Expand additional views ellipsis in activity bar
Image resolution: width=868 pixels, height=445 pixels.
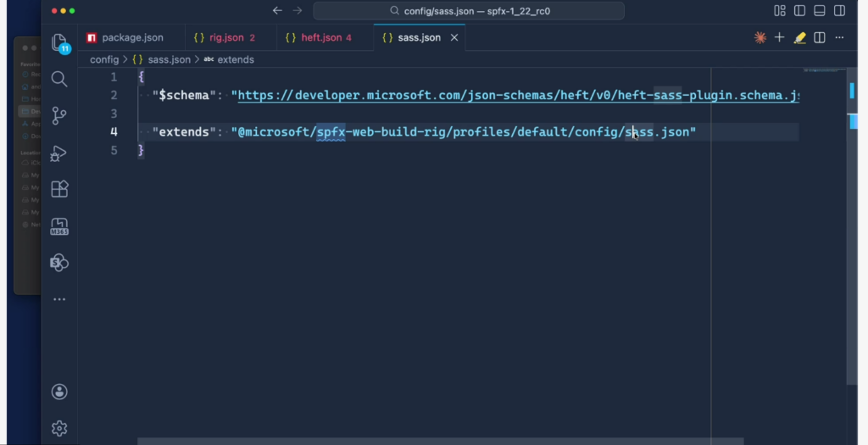(59, 299)
